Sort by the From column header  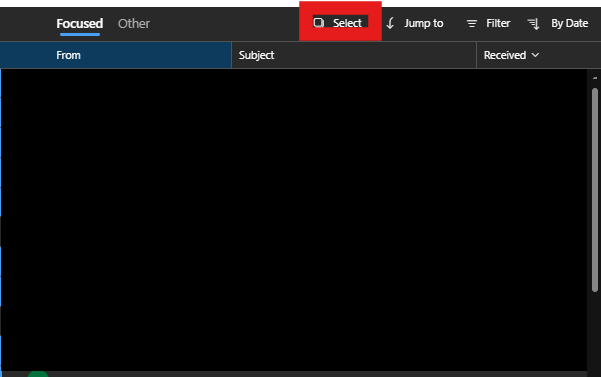point(116,55)
